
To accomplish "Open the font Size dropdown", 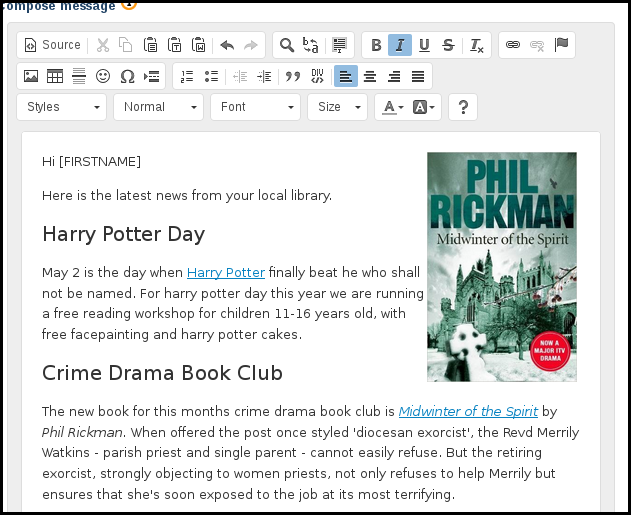I will coord(338,107).
